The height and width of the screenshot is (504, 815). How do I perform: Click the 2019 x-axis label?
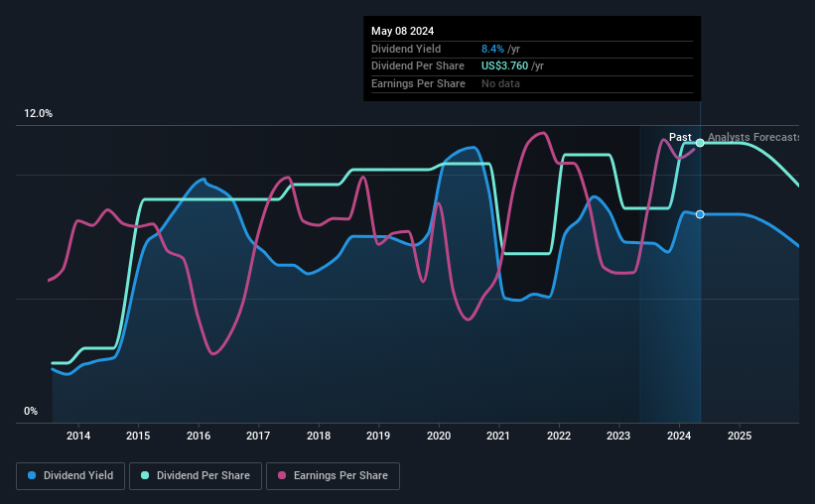pos(378,436)
